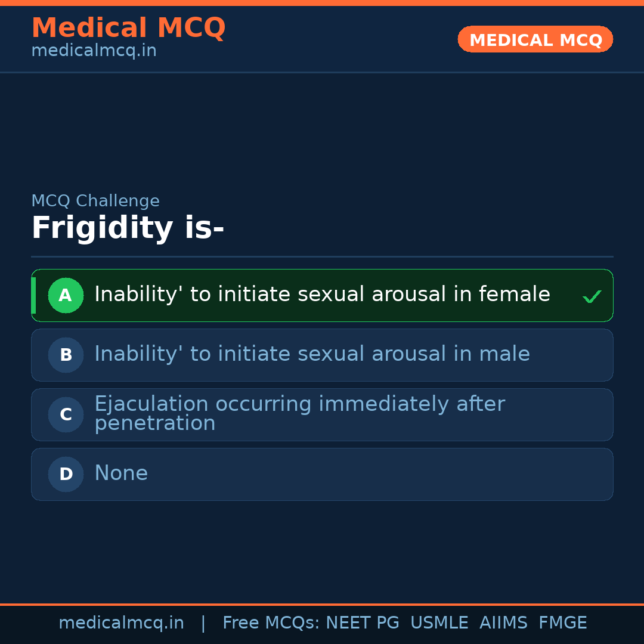Click the D letter circle badge
Image resolution: width=644 pixels, height=644 pixels.
66,474
